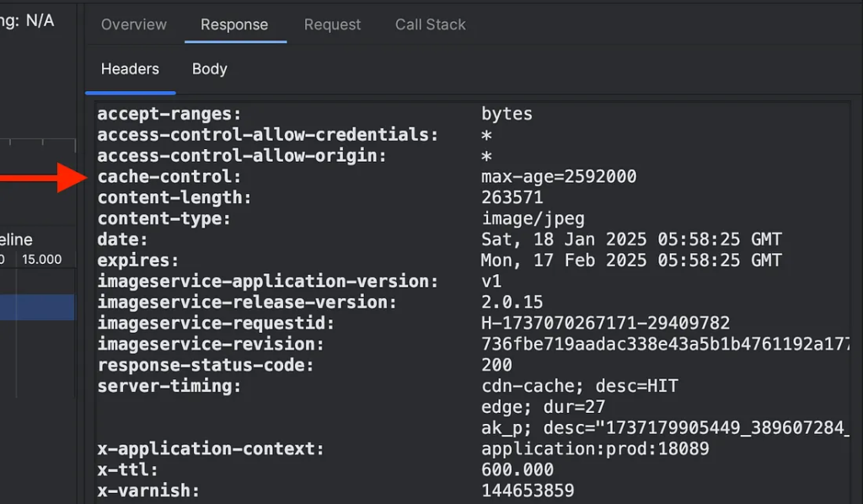Click the imageservice-revision hash value
Viewport: 863px width, 504px height.
[664, 344]
